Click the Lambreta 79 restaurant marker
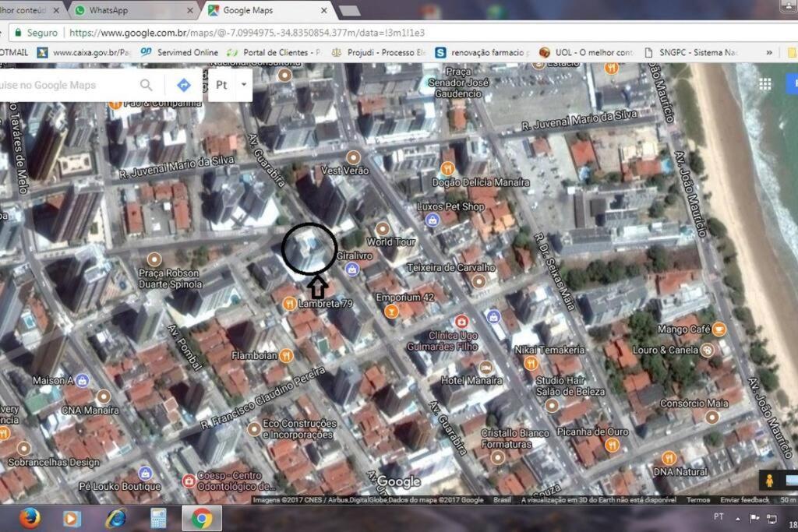This screenshot has width=798, height=532. (x=289, y=304)
